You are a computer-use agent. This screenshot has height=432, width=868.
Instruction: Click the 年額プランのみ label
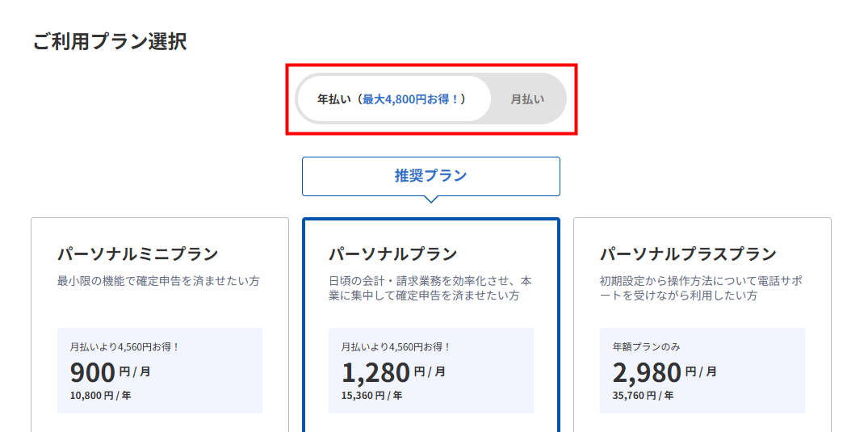(x=647, y=347)
